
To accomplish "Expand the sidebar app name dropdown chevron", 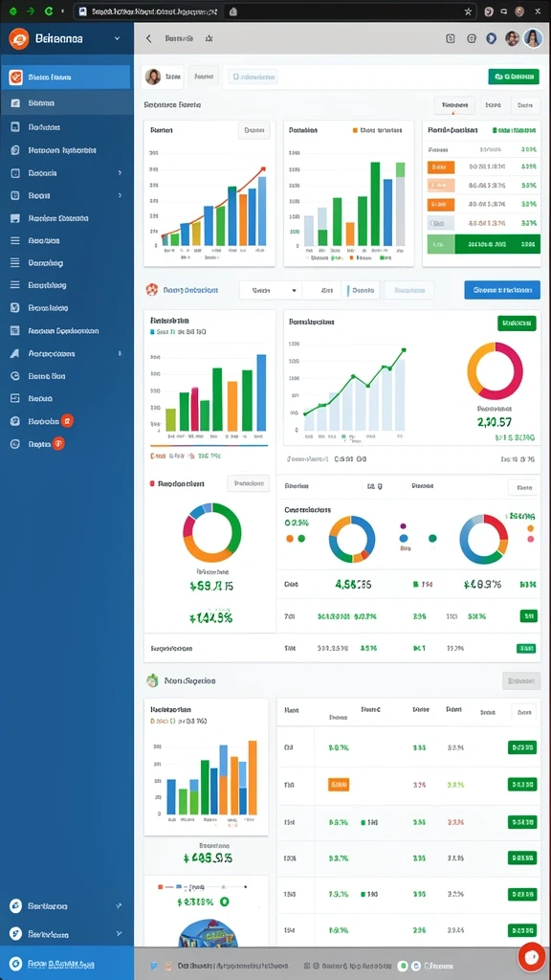I will click(x=117, y=38).
